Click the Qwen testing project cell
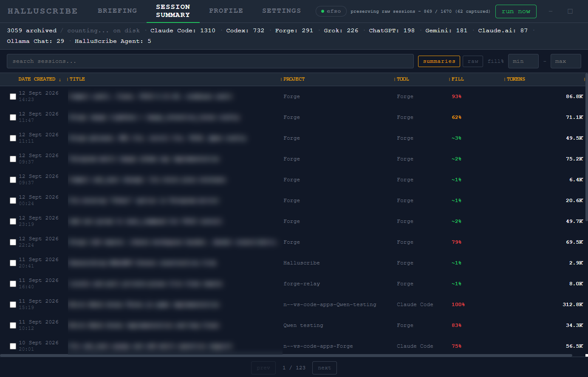 coord(303,325)
